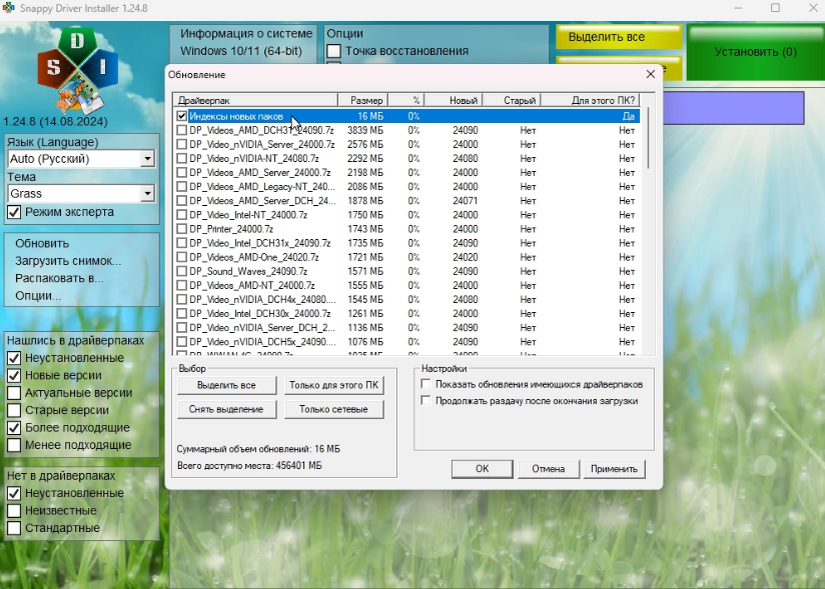Select DP_Videos_AMD_Server_24000.7z row

tap(406, 173)
